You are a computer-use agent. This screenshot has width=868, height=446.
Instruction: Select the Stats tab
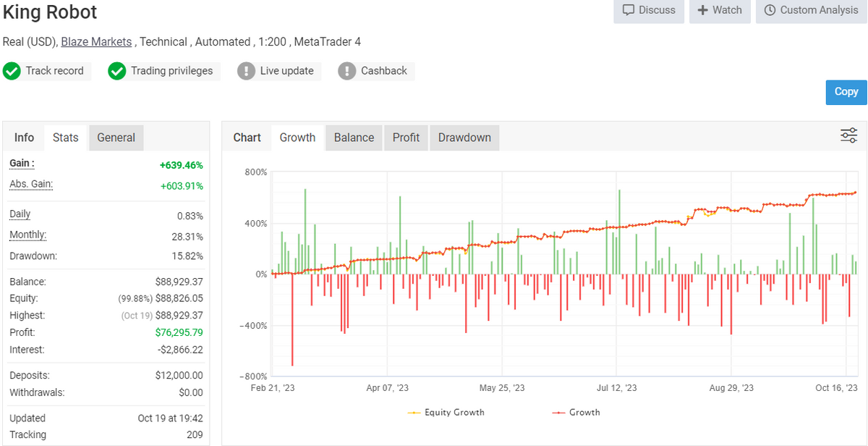66,138
